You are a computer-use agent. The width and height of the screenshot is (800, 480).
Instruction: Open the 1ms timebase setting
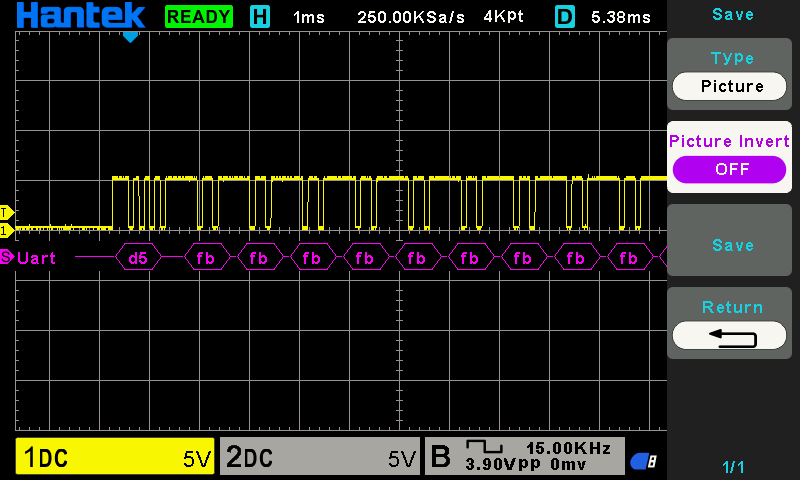click(309, 17)
